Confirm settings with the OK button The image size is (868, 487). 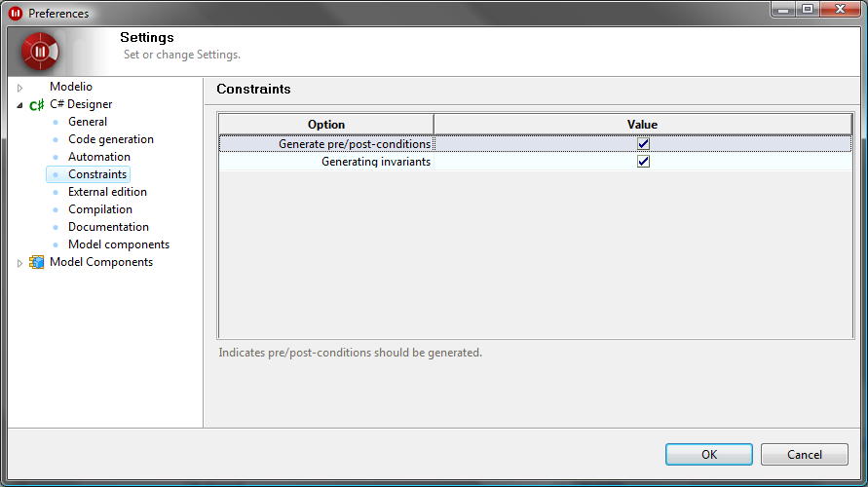point(709,454)
